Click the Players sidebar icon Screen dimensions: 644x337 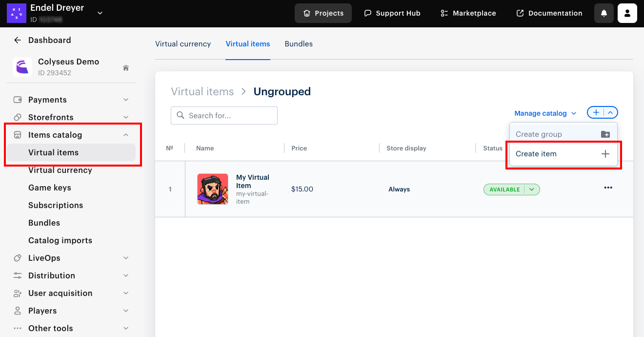click(x=17, y=311)
